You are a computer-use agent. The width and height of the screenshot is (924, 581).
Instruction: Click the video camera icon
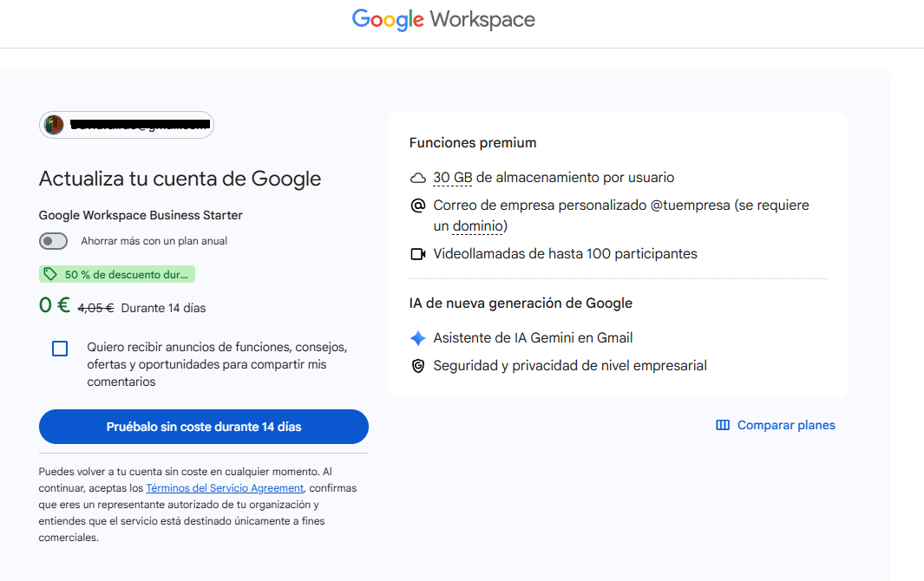pos(418,254)
